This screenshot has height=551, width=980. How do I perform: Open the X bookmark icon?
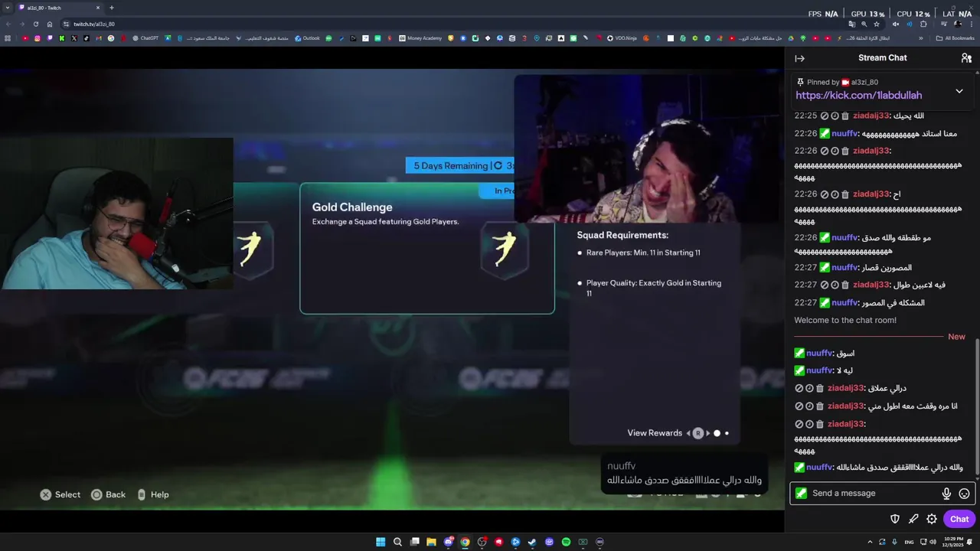[x=74, y=38]
